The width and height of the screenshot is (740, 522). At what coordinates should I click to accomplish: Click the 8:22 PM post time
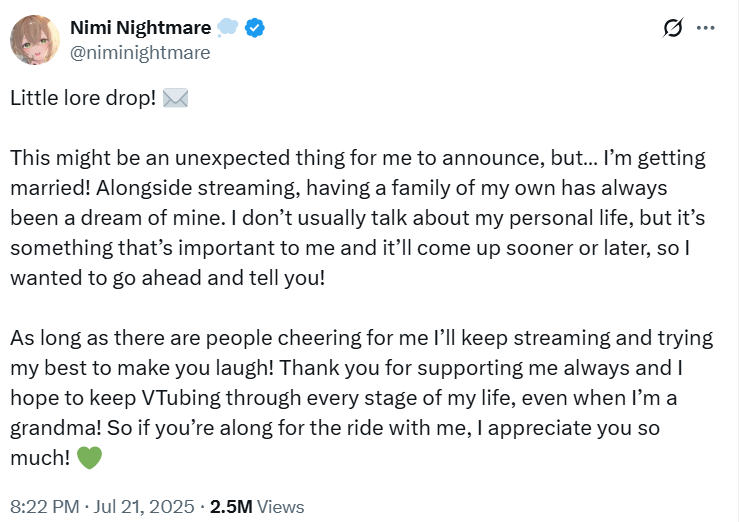click(x=42, y=507)
